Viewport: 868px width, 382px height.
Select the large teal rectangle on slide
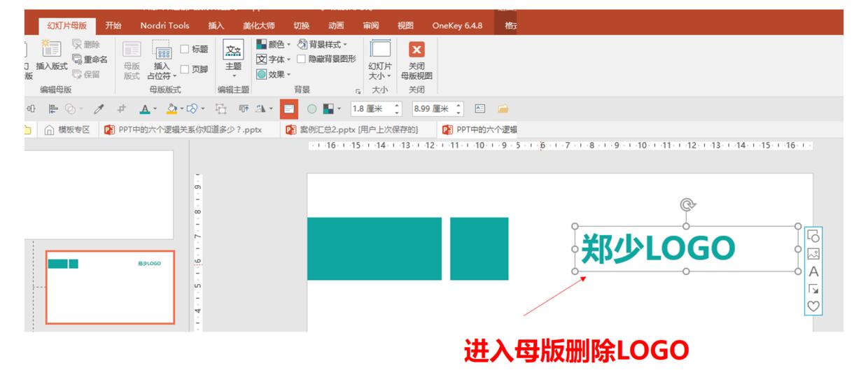(x=374, y=248)
